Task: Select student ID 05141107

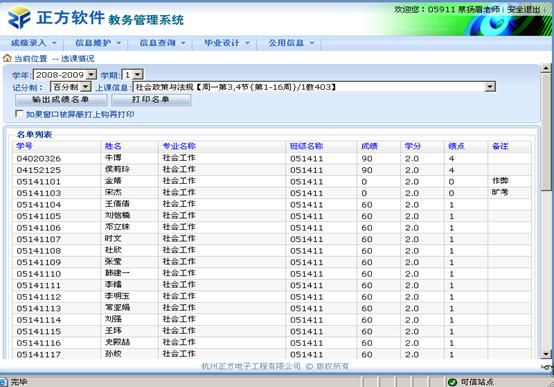Action: pos(39,239)
